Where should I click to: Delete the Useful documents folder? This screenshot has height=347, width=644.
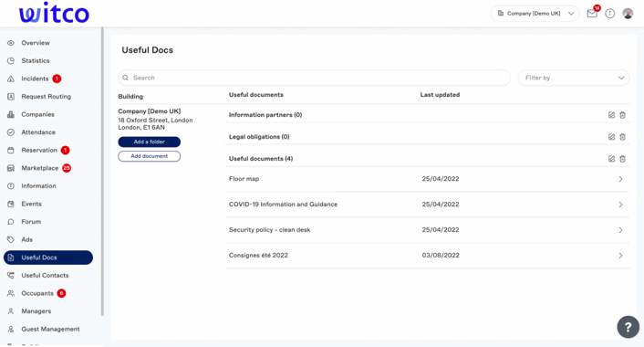[x=623, y=159]
